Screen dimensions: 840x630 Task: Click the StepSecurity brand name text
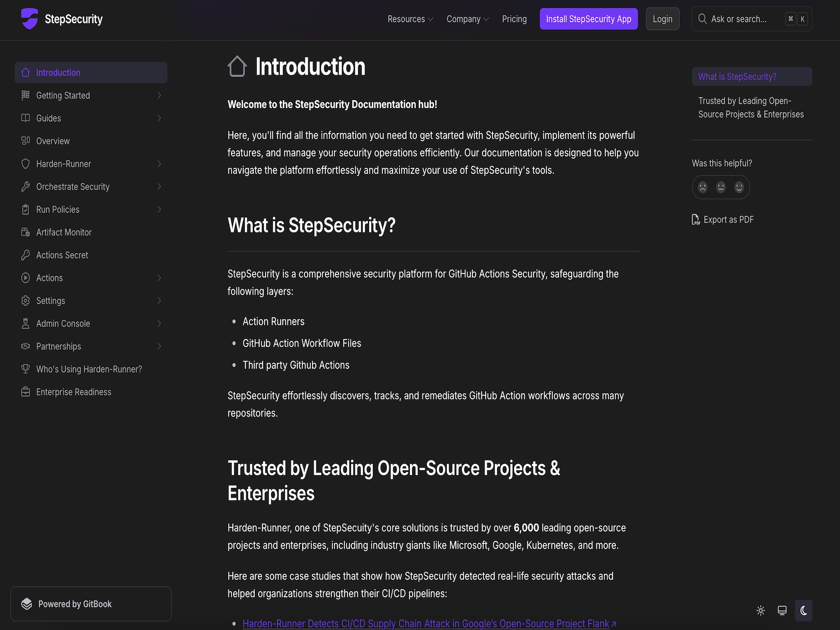pos(73,19)
